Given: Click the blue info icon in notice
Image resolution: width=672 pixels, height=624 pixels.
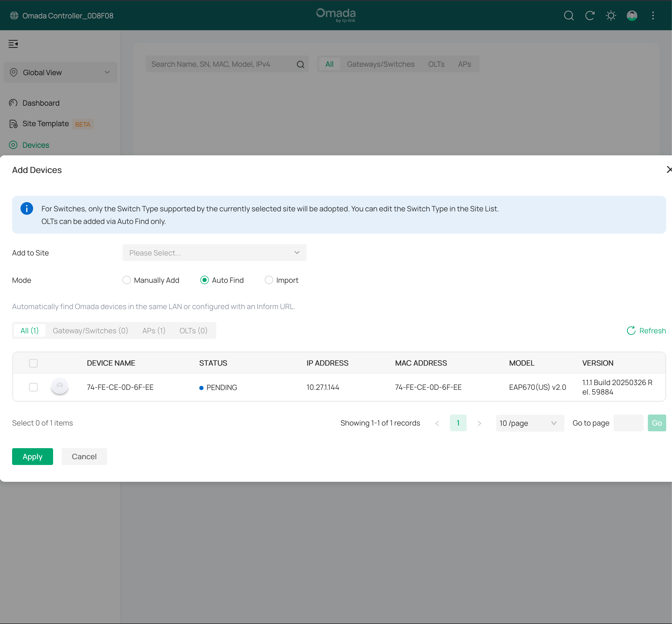Looking at the screenshot, I should tap(27, 208).
